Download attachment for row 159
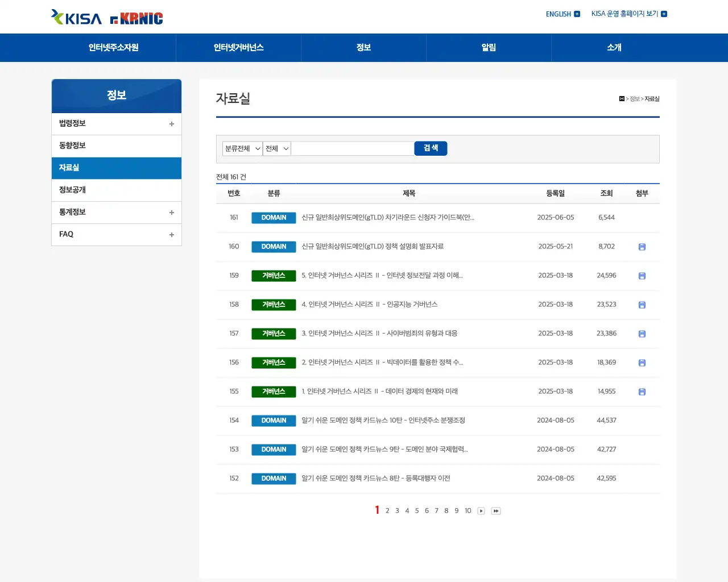 point(642,276)
